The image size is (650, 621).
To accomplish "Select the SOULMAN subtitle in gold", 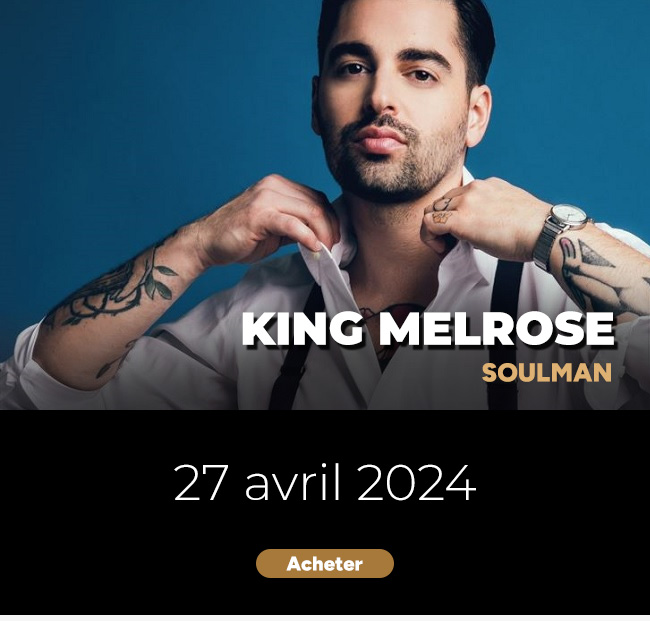I will pyautogui.click(x=547, y=373).
